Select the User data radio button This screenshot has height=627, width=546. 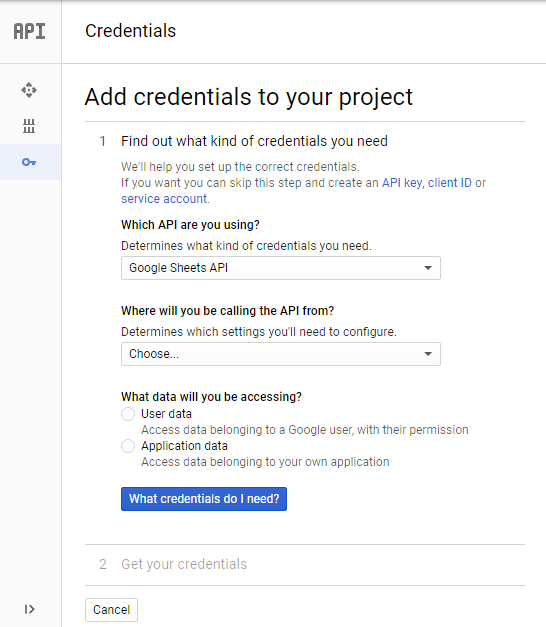[x=128, y=414]
